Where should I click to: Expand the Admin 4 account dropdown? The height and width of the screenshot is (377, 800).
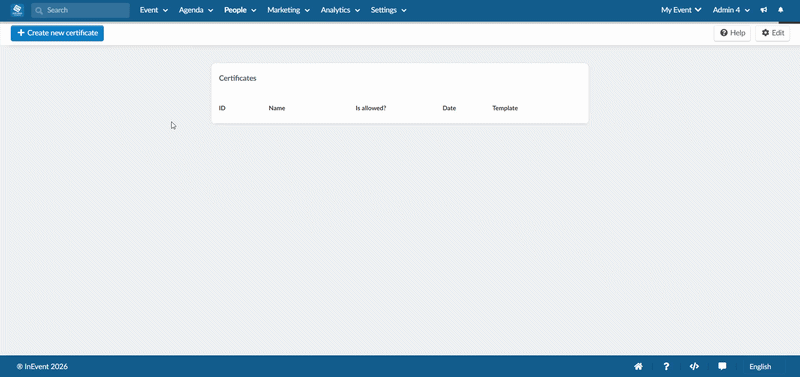click(731, 10)
